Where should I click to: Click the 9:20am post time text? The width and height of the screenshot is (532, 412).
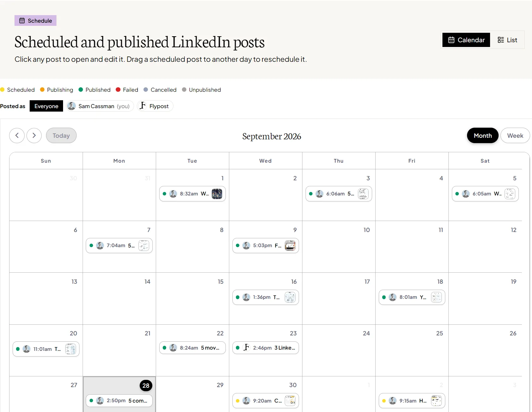coord(262,401)
